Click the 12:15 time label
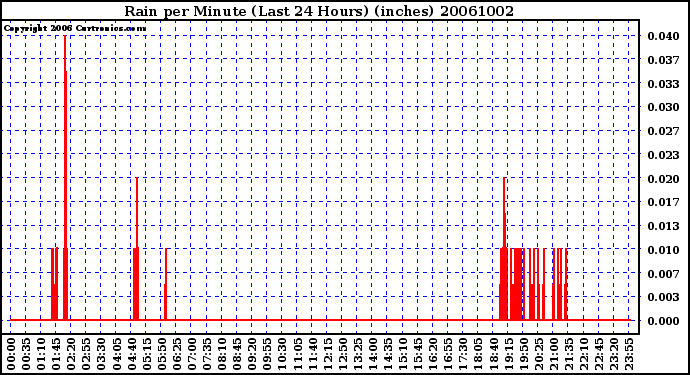 (327, 354)
